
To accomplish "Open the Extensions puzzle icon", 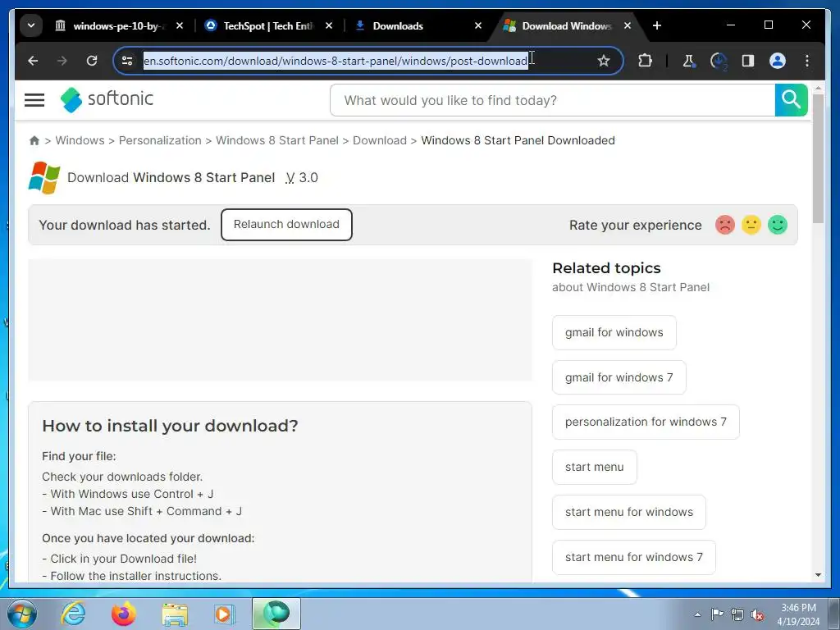I will (645, 61).
